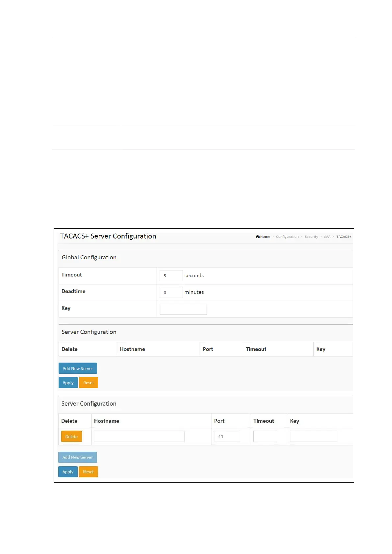392x554 pixels.
Task: Click the Apply button above second Server Configuration
Action: (68, 383)
